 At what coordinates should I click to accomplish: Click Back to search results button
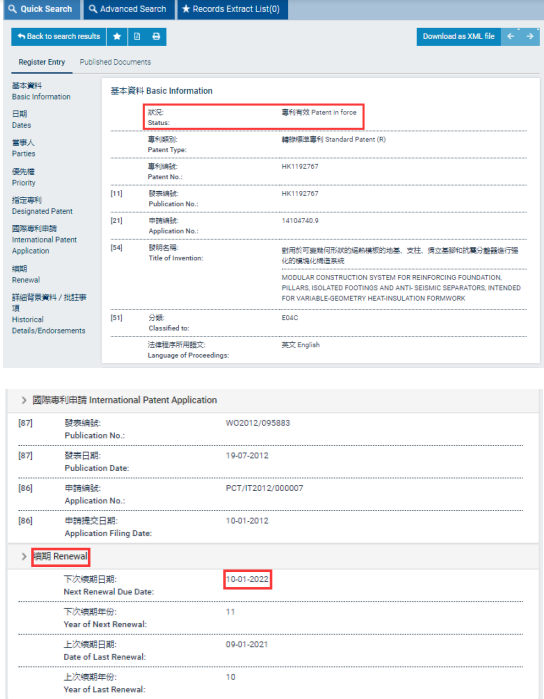click(x=59, y=37)
